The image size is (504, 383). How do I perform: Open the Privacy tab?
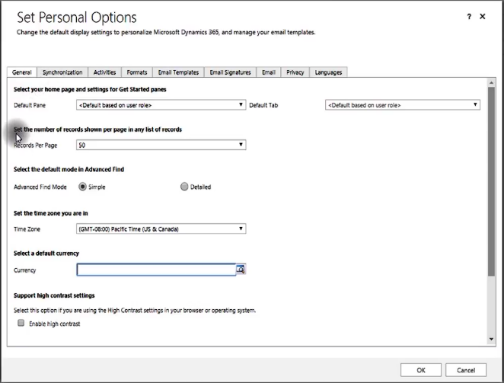(x=295, y=72)
